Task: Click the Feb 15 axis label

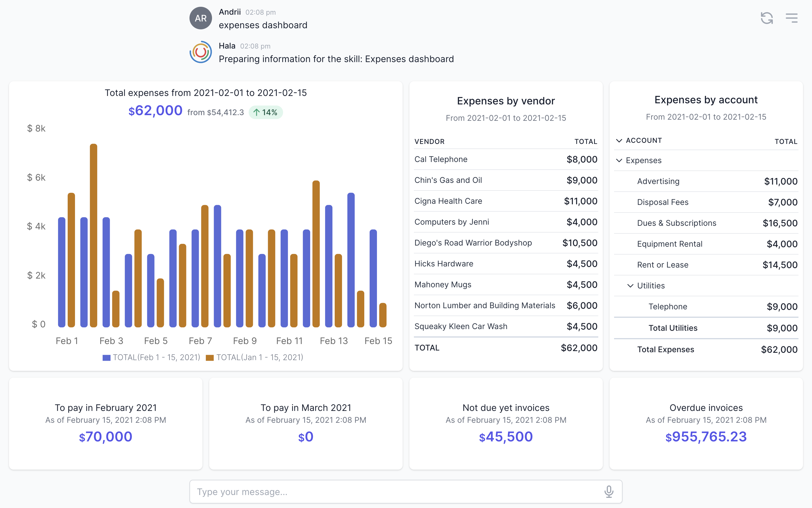Action: [x=378, y=341]
